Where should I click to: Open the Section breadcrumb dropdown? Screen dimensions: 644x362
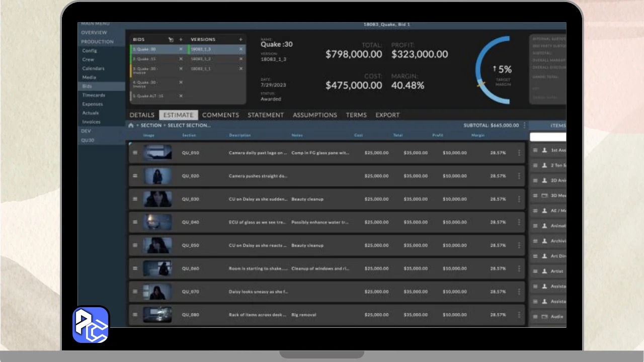point(151,125)
